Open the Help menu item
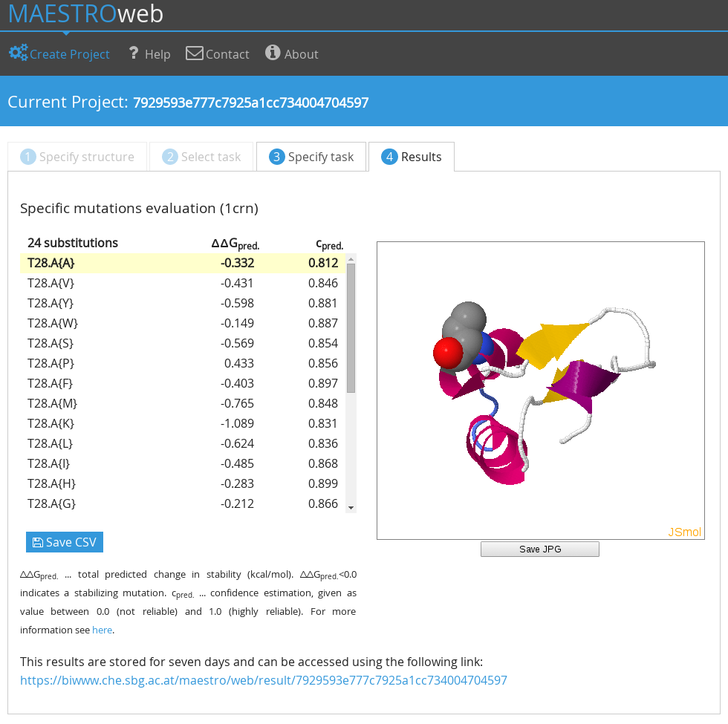The image size is (728, 724). [149, 53]
